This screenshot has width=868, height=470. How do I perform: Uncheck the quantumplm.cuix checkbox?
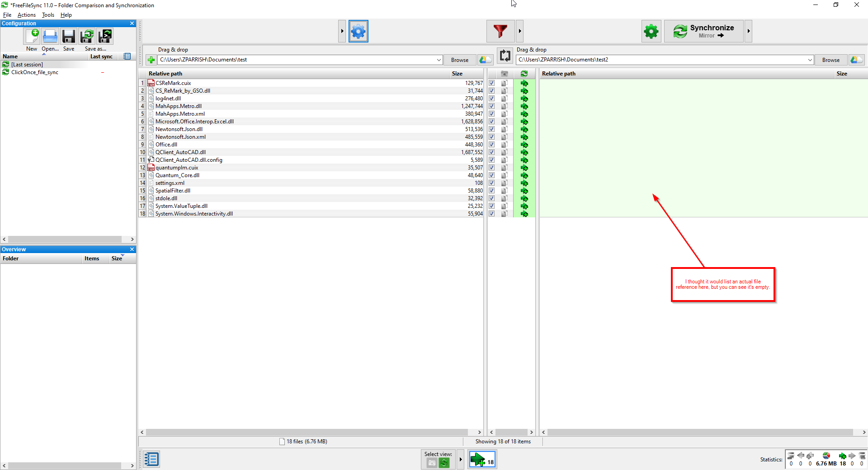click(491, 168)
